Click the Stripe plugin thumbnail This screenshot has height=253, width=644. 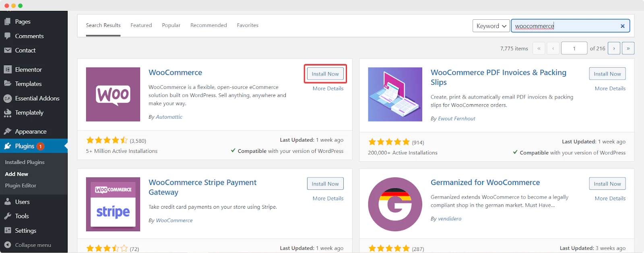pos(113,204)
